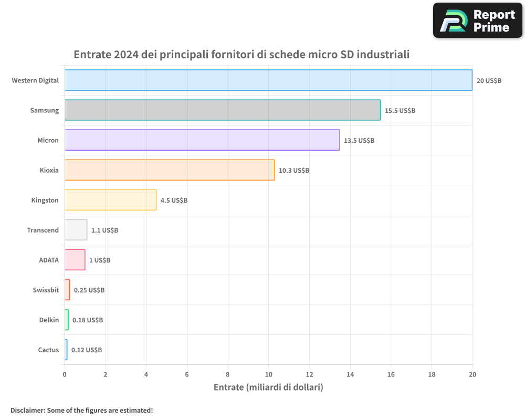Click the 10 mark on the x-axis
The image size is (525, 420).
tap(268, 375)
